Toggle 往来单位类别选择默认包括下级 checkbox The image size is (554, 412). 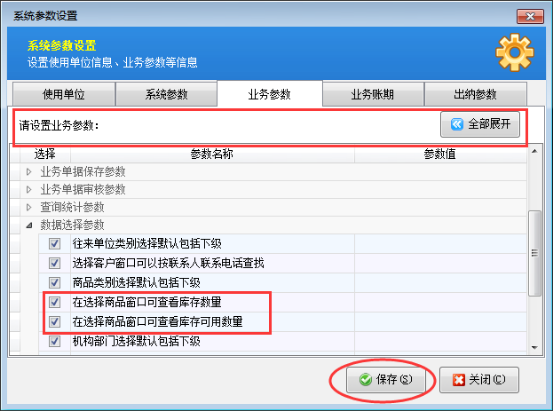click(x=54, y=244)
